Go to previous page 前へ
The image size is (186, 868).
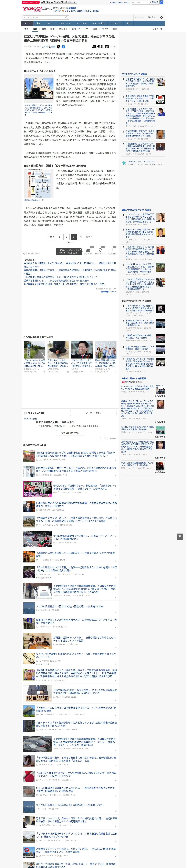(x=51, y=237)
